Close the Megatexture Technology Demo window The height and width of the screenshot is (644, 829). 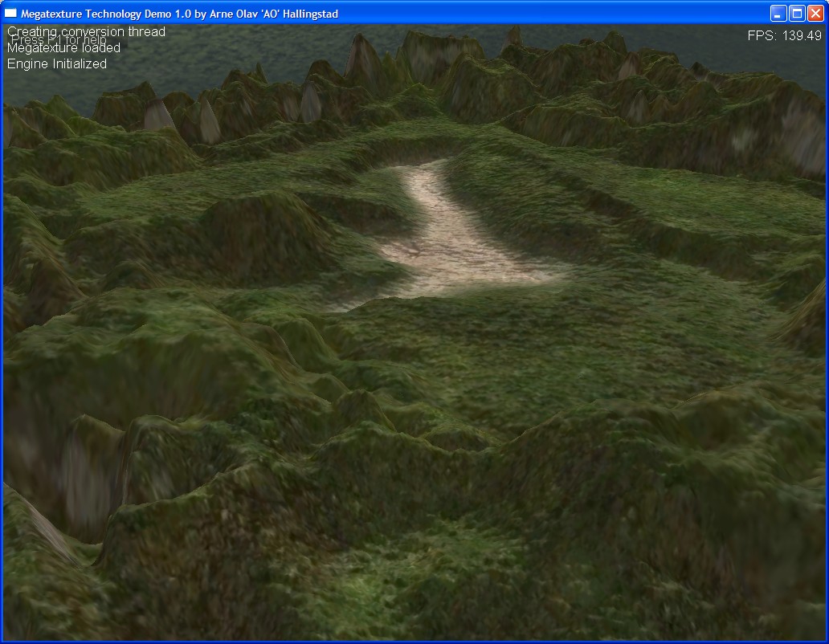click(x=815, y=13)
